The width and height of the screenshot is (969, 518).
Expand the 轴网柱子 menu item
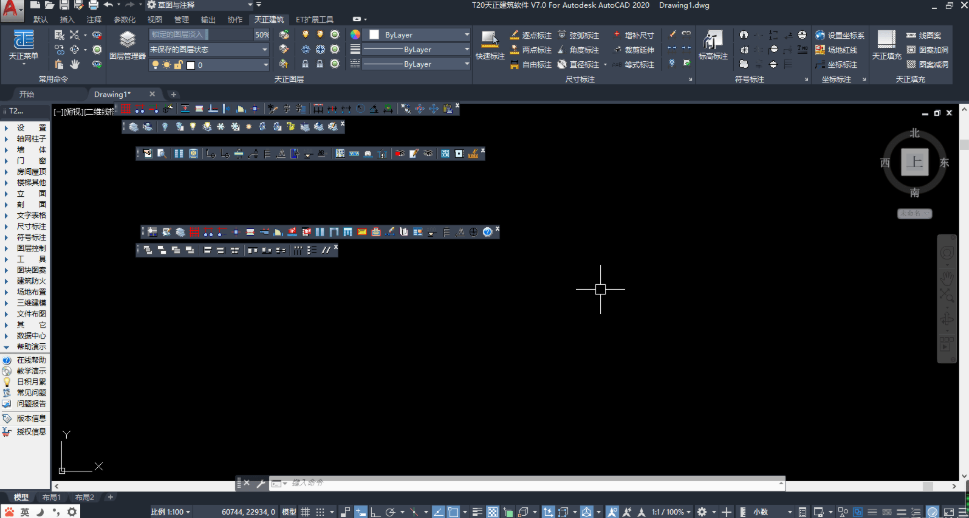coord(25,139)
